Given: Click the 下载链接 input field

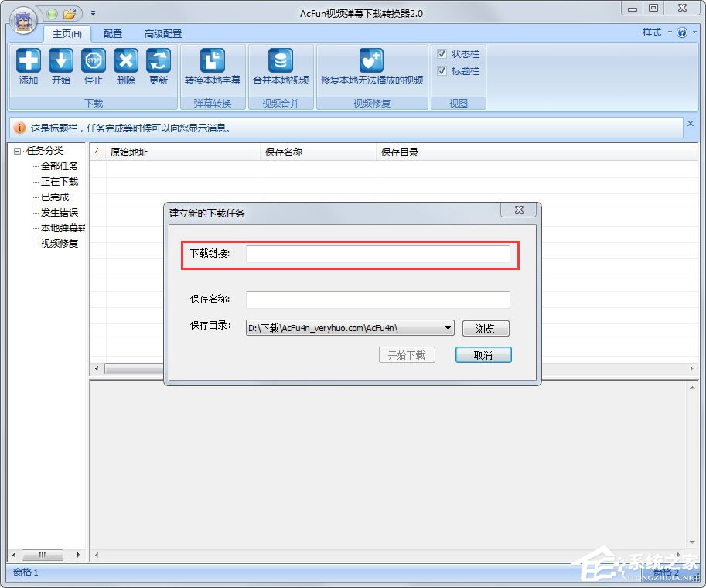Looking at the screenshot, I should (x=378, y=254).
